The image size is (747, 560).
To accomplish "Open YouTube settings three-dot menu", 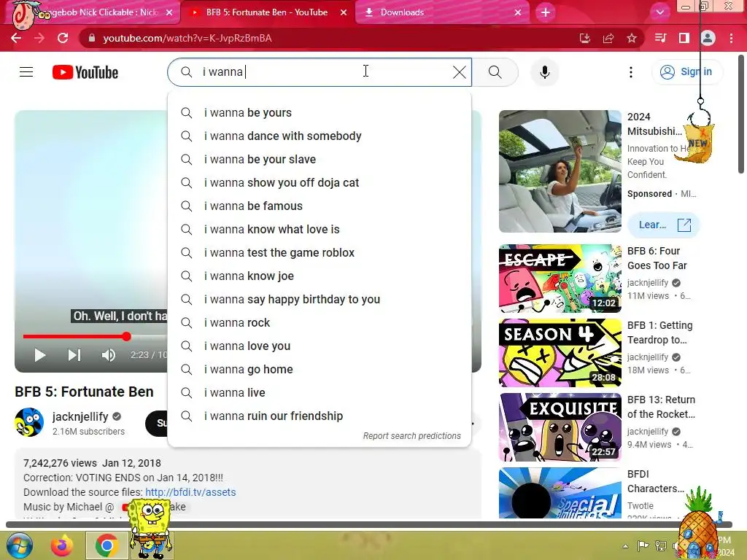I will [631, 72].
